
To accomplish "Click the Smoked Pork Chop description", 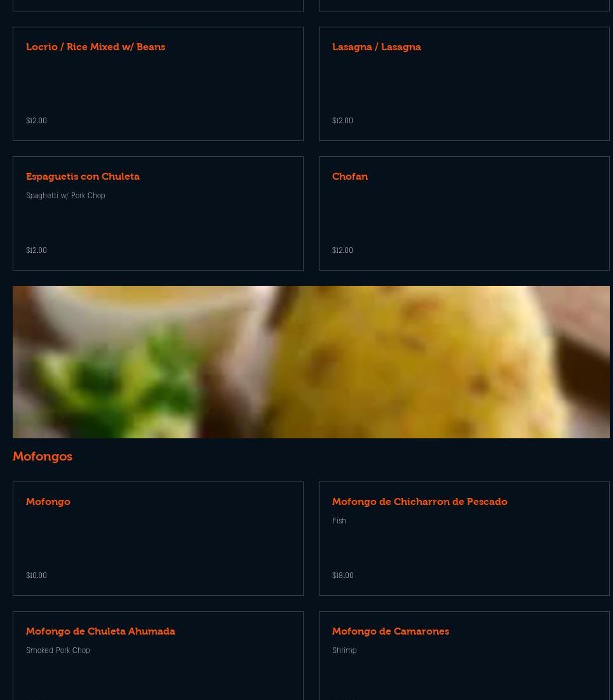I will (58, 650).
